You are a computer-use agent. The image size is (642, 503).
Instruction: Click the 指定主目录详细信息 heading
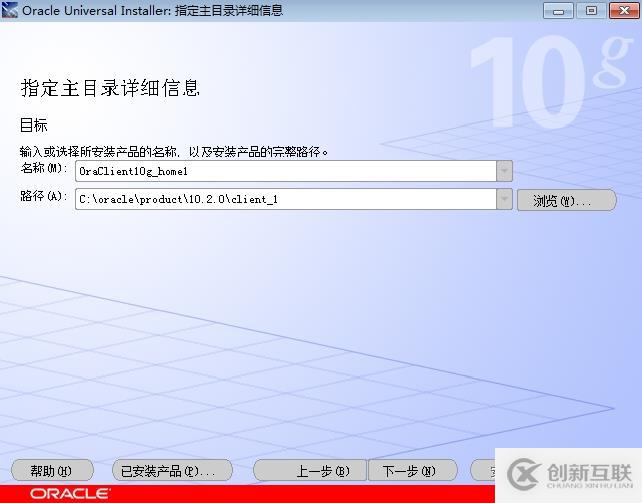(x=110, y=88)
